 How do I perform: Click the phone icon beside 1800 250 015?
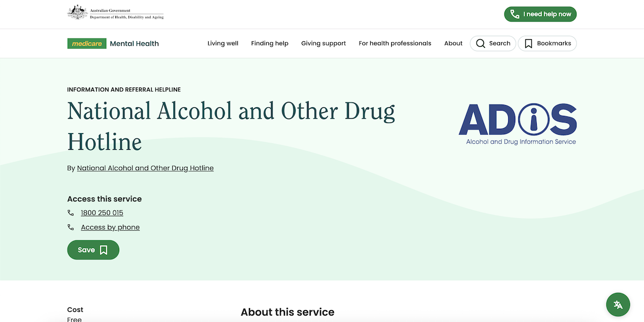click(70, 213)
